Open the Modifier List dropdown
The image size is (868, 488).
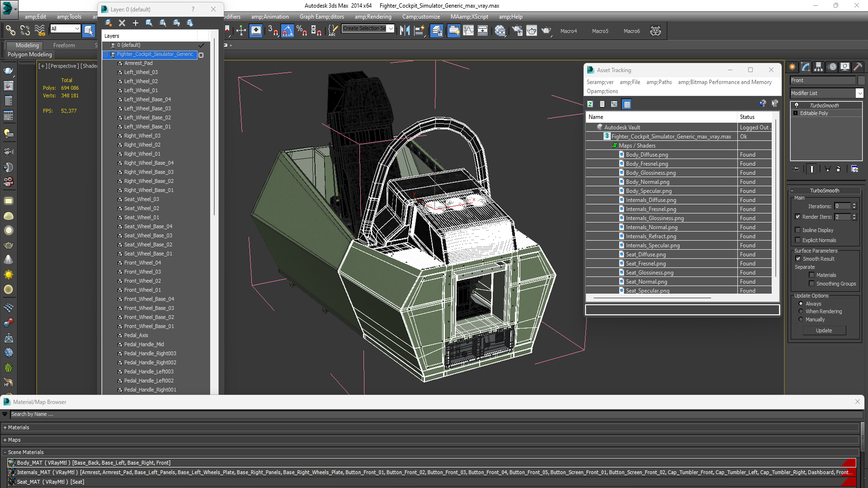tap(859, 93)
